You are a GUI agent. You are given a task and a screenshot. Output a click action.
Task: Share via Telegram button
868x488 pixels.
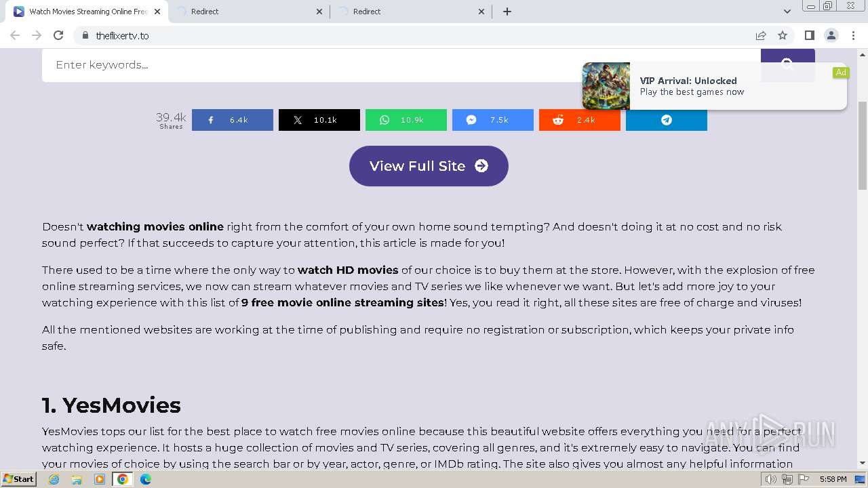667,120
